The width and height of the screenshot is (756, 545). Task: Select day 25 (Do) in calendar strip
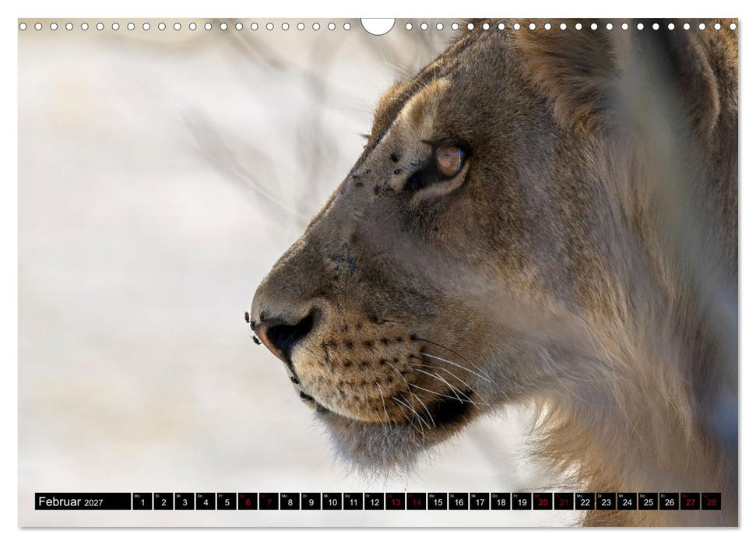[648, 501]
